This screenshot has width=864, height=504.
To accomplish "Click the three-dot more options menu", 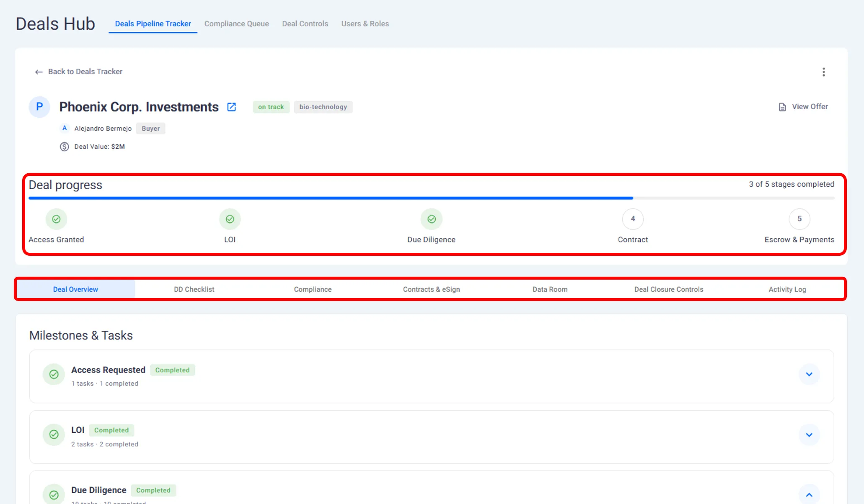I will tap(823, 72).
